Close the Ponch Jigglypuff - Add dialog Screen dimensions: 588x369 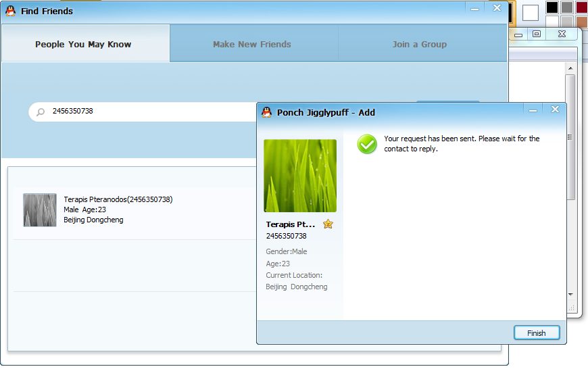point(555,109)
